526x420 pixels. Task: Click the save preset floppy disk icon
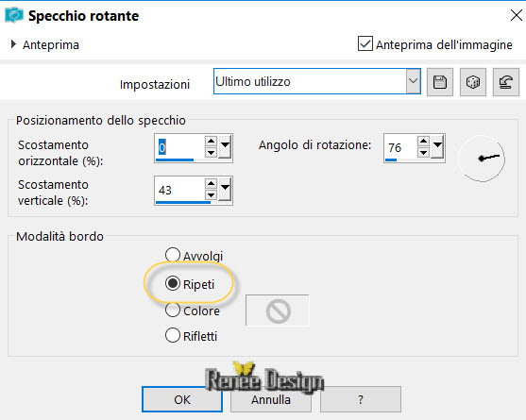[440, 82]
